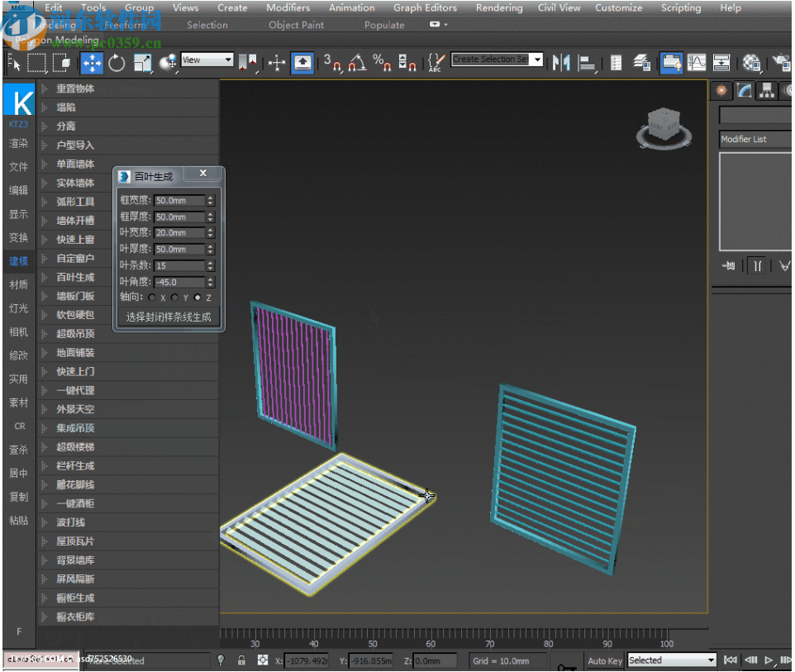Choose the X axis option in 轴向

(152, 298)
